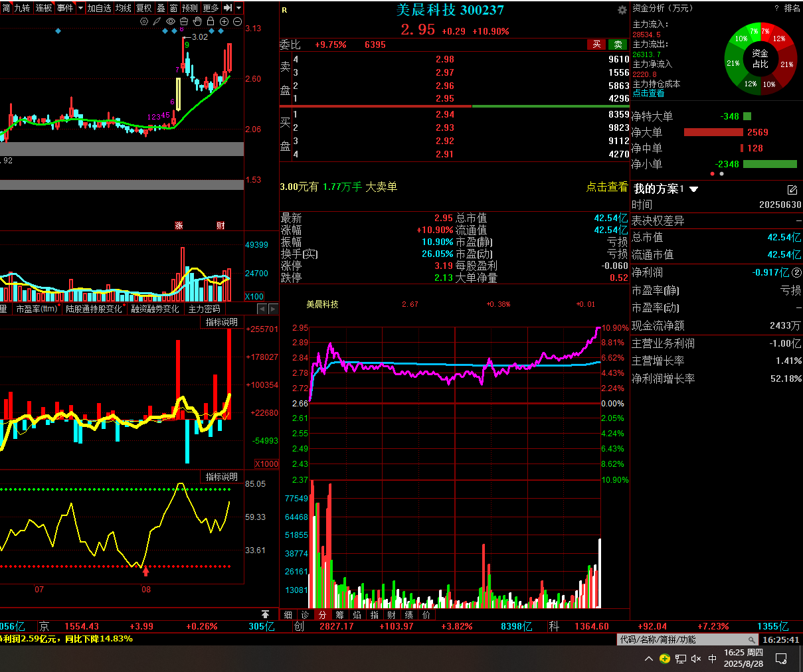Click the 九转 indicator button
This screenshot has width=803, height=672.
point(23,8)
